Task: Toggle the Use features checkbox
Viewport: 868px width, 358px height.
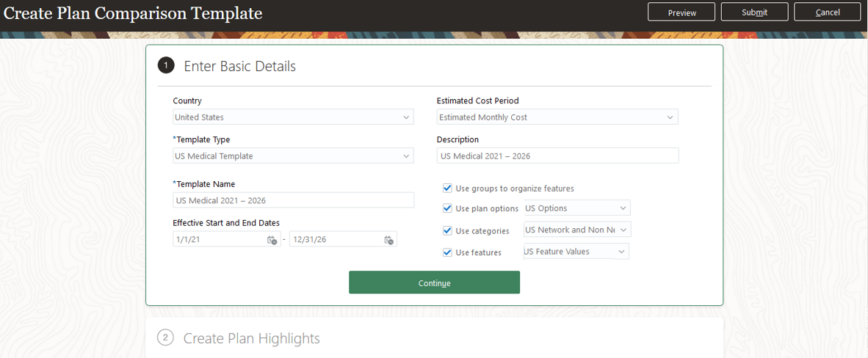Action: [447, 252]
